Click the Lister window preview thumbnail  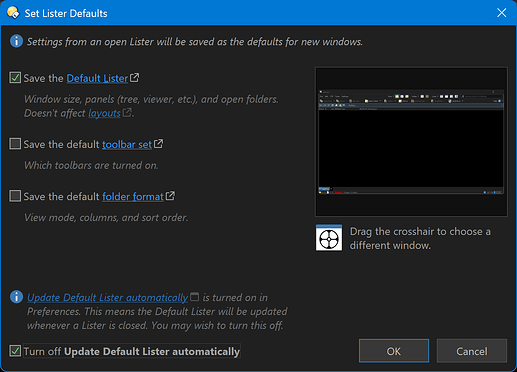pos(411,142)
